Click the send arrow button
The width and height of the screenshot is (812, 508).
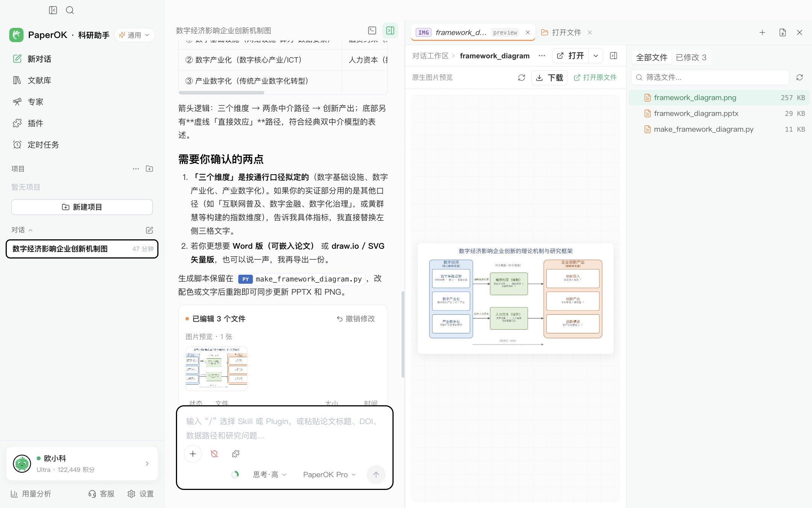pos(376,475)
